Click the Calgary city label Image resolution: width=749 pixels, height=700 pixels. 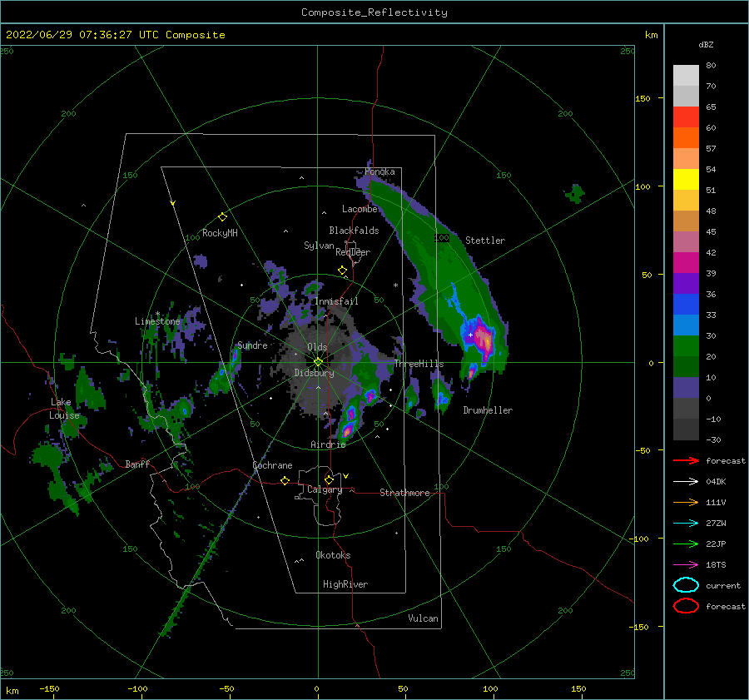coord(325,489)
